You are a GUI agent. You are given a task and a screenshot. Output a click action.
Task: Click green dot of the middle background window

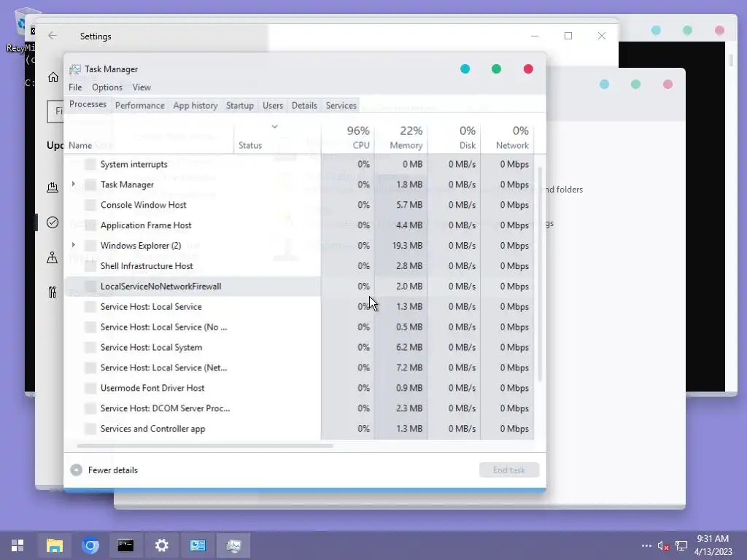[635, 85]
